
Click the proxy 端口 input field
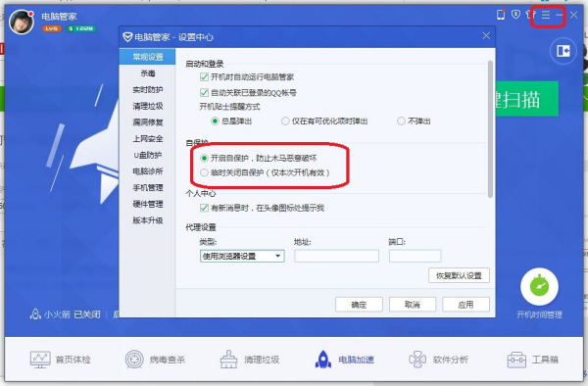[x=415, y=256]
